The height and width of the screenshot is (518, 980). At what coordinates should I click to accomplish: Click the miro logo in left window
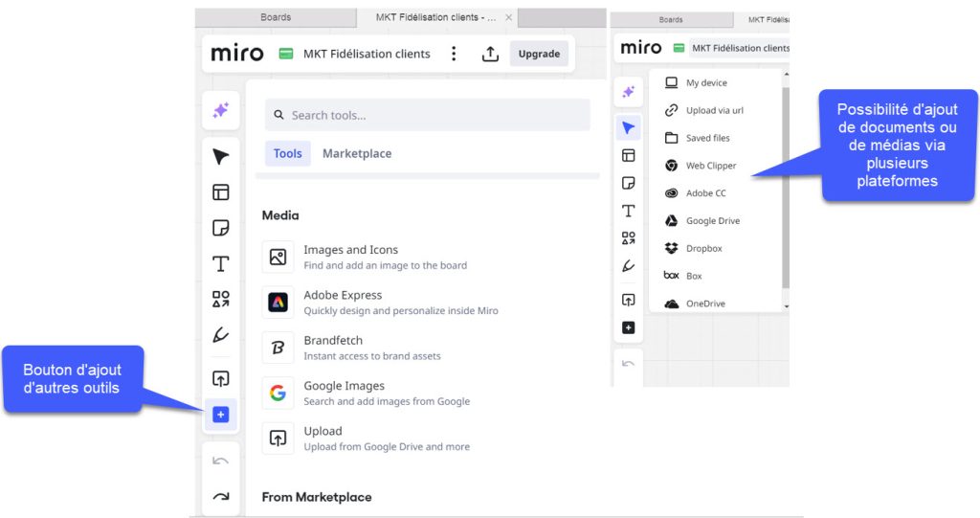237,54
